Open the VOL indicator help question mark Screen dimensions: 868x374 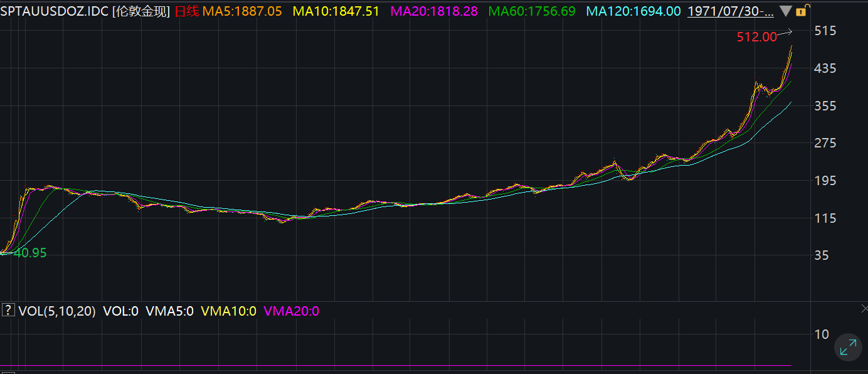(8, 310)
